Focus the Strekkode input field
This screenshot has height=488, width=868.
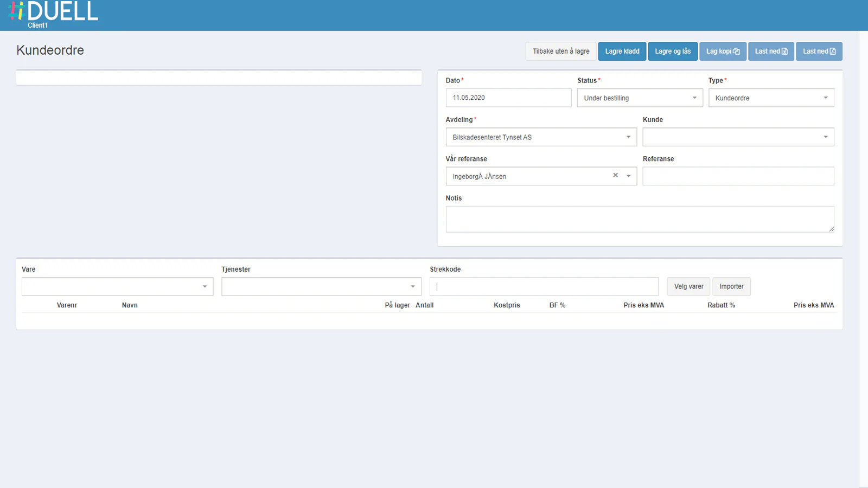tap(544, 286)
